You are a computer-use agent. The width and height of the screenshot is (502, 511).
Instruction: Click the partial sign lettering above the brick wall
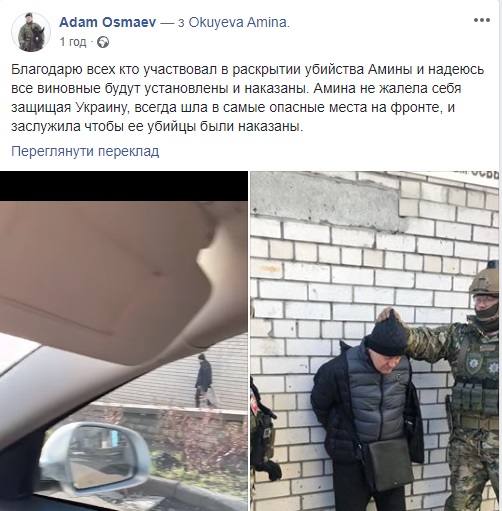click(483, 177)
